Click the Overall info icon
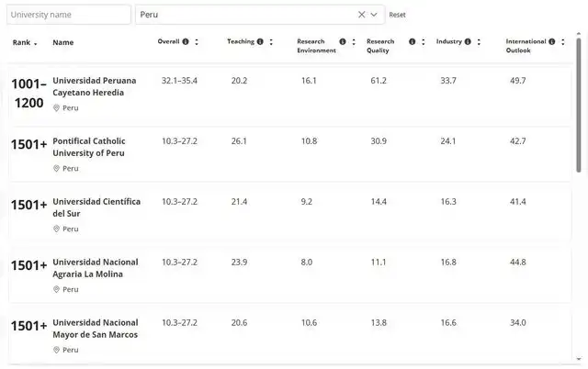The image size is (588, 369). [186, 42]
